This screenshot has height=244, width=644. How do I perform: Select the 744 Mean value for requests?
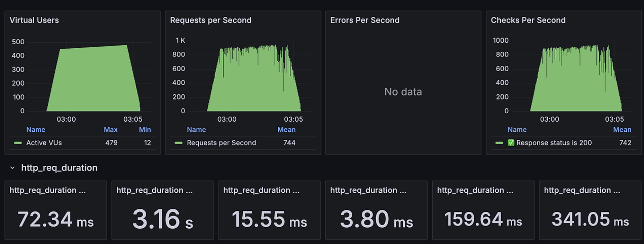[x=289, y=143]
